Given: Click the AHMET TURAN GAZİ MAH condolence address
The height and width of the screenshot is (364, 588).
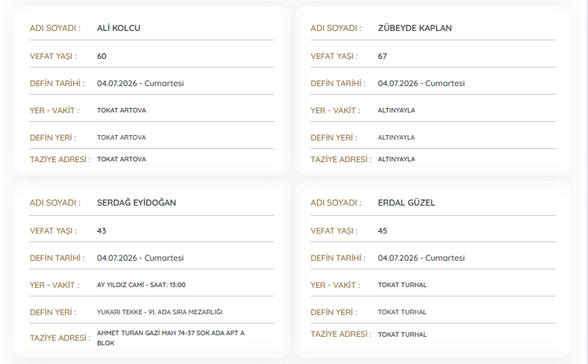Looking at the screenshot, I should 171,338.
